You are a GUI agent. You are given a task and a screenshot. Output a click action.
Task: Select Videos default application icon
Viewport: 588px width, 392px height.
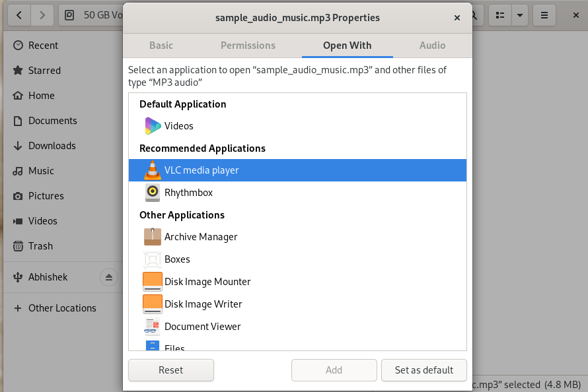click(153, 126)
